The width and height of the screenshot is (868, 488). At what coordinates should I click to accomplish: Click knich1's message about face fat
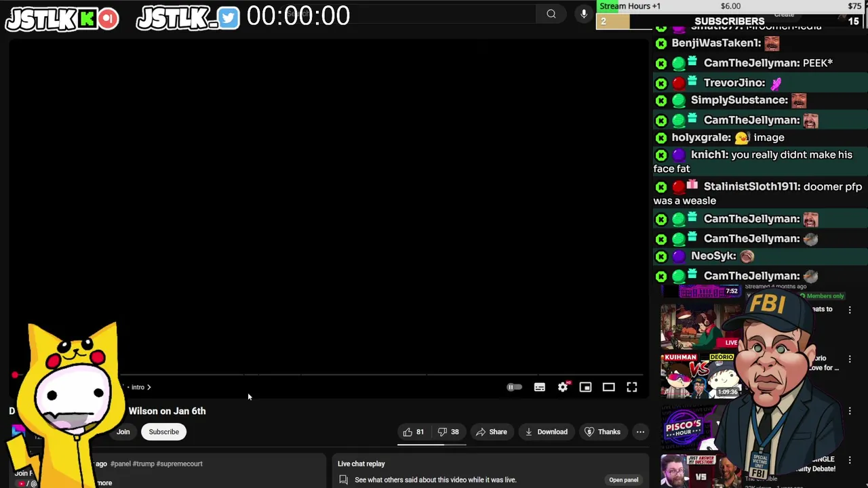[x=753, y=162]
